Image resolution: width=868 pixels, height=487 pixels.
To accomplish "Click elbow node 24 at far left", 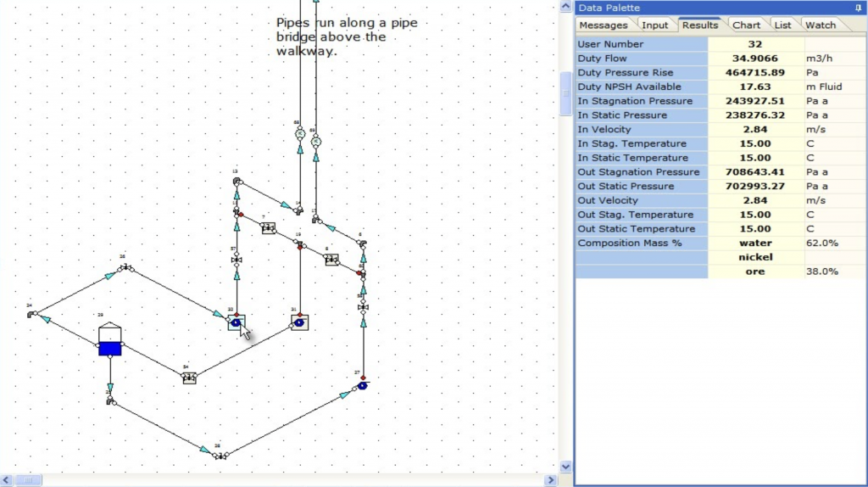I will click(x=32, y=313).
